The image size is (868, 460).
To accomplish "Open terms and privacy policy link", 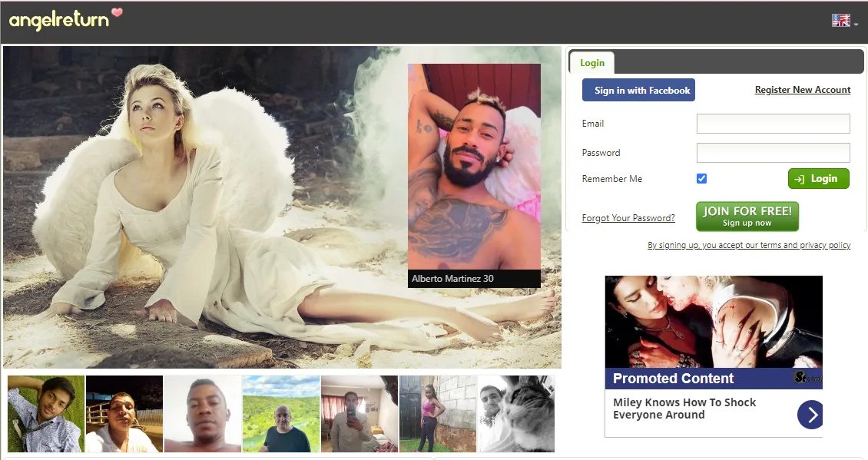I will [x=749, y=246].
